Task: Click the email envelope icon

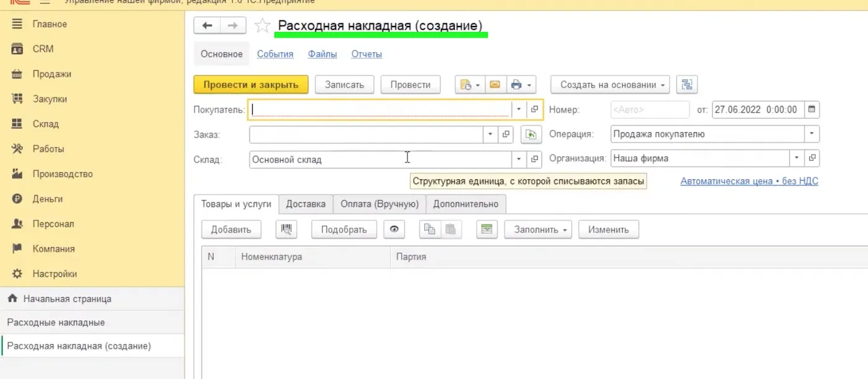Action: 495,85
